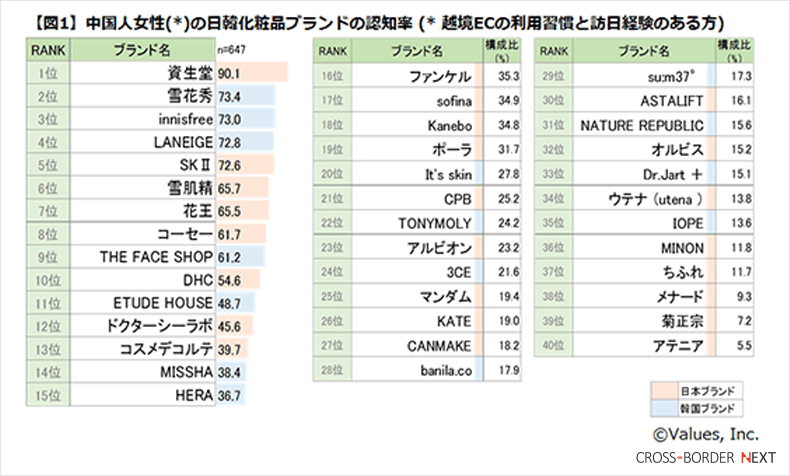Select the MISSHA brand cell
This screenshot has height=476, width=790.
tap(143, 372)
